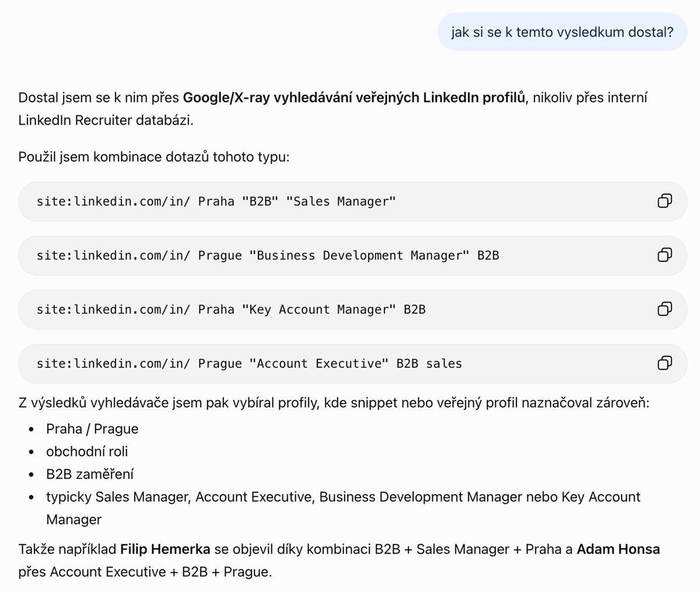Click the line "Použil jsem kombinace dotazů tohoto typu:"
The width and height of the screenshot is (700, 592).
tap(153, 157)
